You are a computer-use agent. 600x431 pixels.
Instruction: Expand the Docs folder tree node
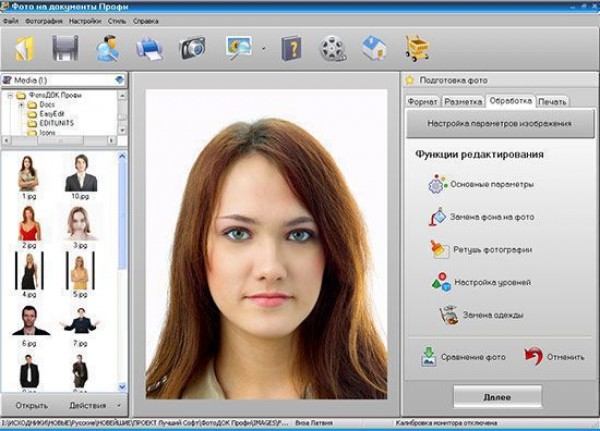coord(21,105)
